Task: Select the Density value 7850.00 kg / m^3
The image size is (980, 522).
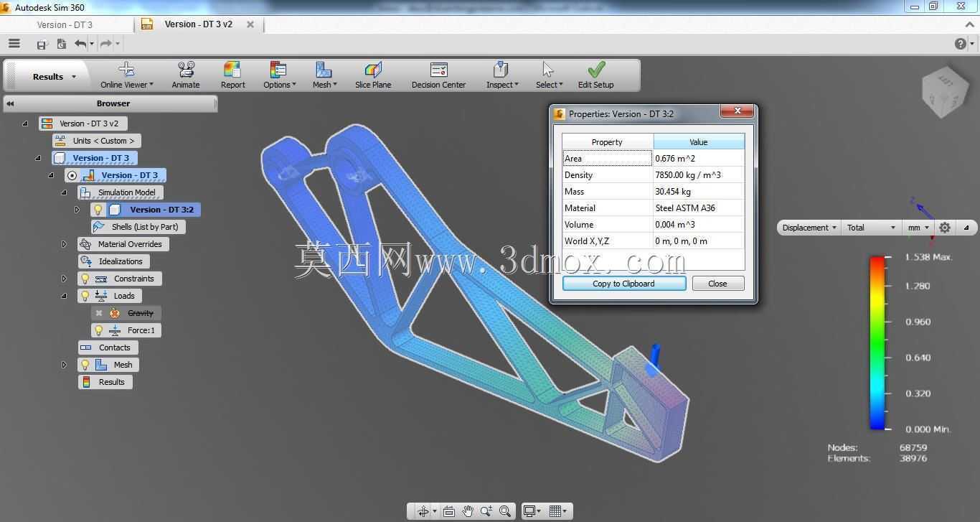Action: tap(688, 175)
